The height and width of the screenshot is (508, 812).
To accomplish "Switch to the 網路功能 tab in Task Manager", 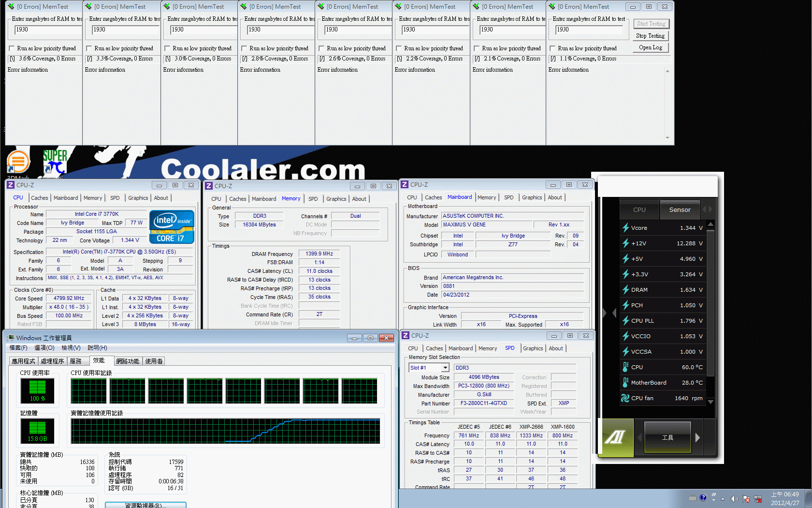I will pos(128,361).
